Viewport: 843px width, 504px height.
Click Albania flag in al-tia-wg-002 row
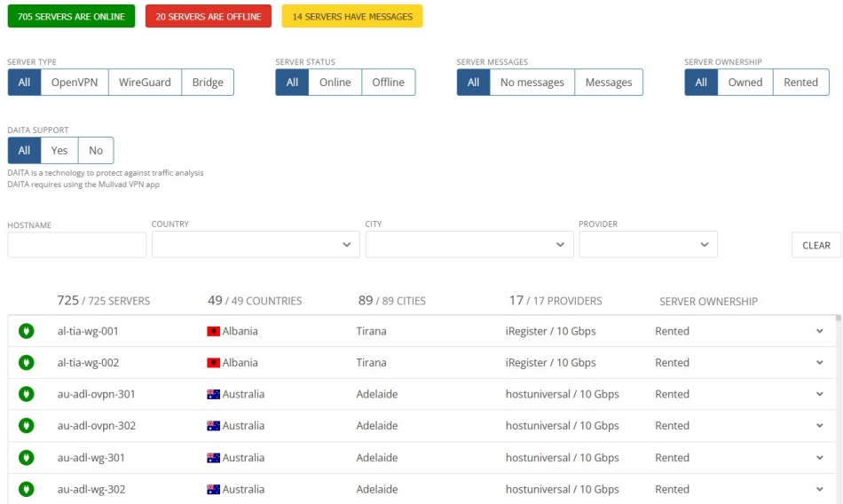(x=213, y=363)
